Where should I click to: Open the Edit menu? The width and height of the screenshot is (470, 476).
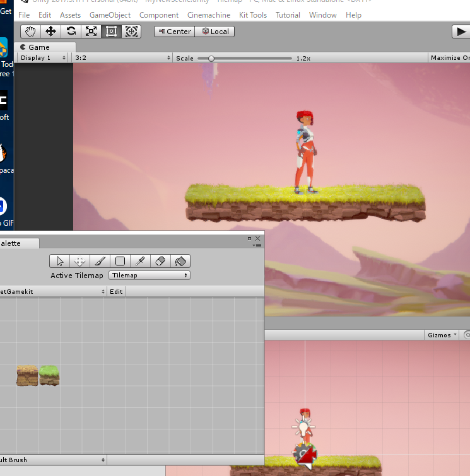(x=45, y=15)
